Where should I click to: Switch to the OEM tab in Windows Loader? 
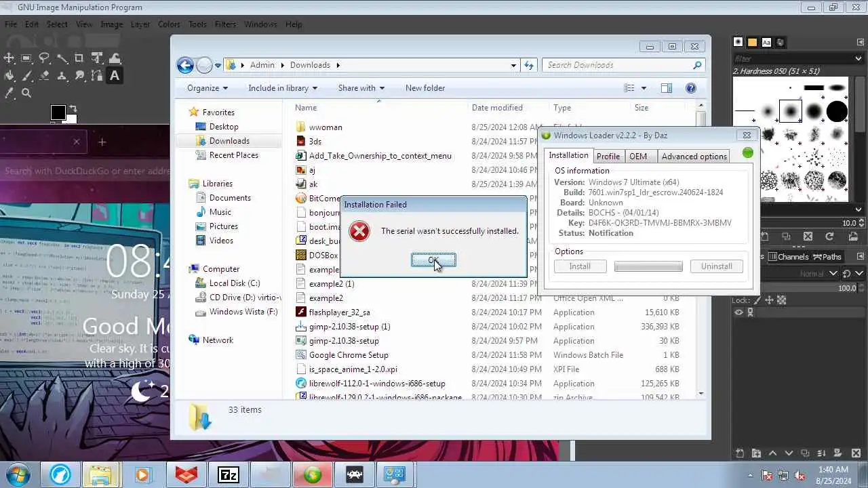pos(638,156)
